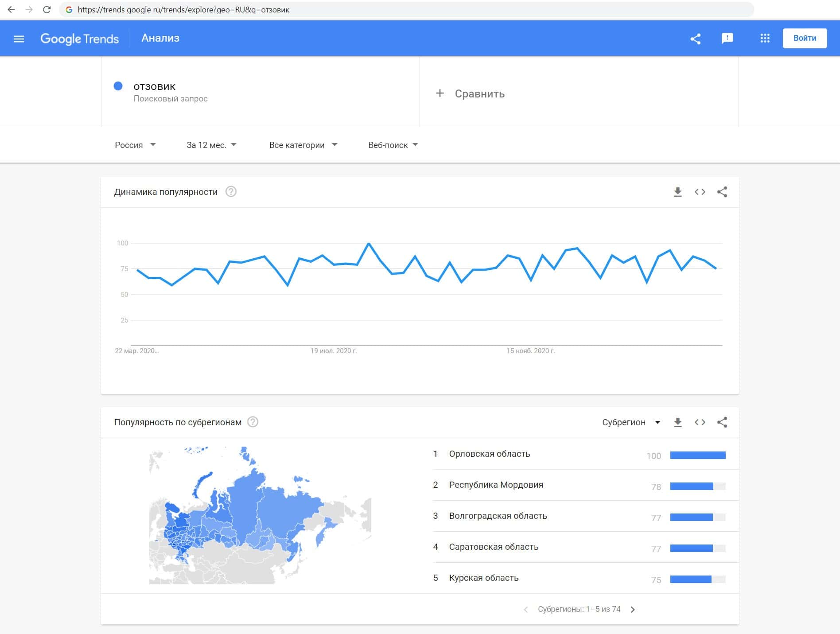This screenshot has width=840, height=634.
Task: Click the Войти sign-in button
Action: click(x=805, y=38)
